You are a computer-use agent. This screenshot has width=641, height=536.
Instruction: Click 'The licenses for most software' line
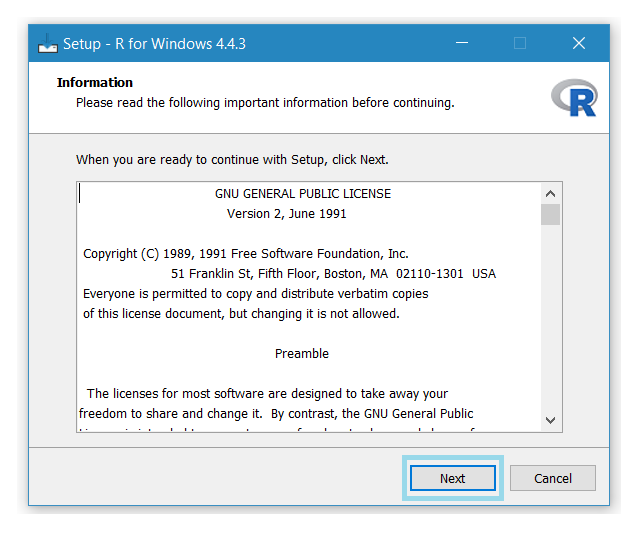click(267, 394)
